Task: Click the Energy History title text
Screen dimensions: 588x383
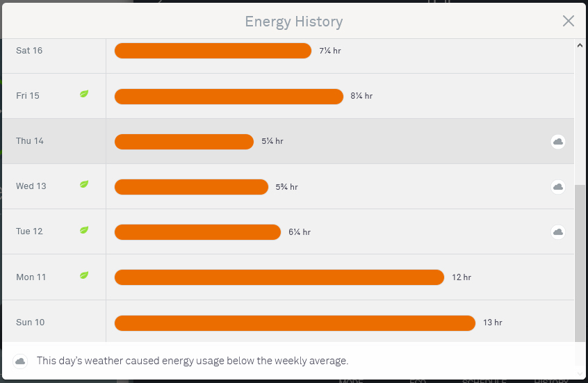Action: (293, 22)
